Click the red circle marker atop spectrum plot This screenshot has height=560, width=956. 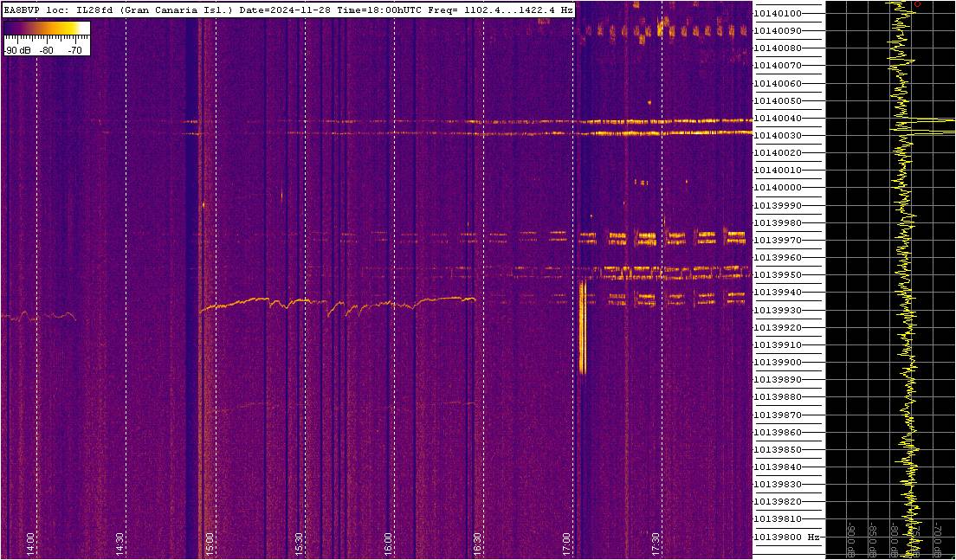pos(918,3)
